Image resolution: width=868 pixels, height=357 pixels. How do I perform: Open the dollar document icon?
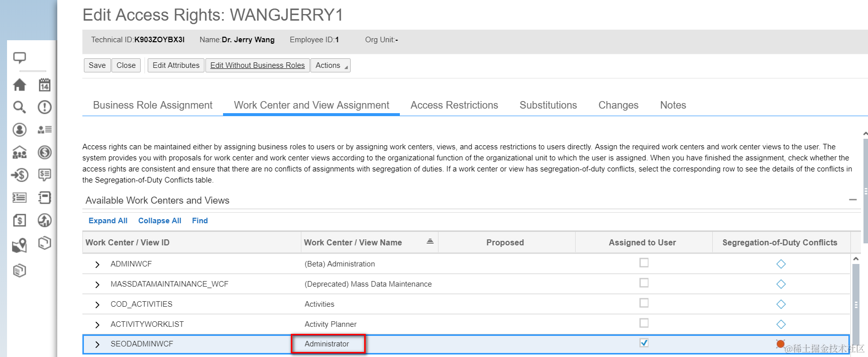20,220
